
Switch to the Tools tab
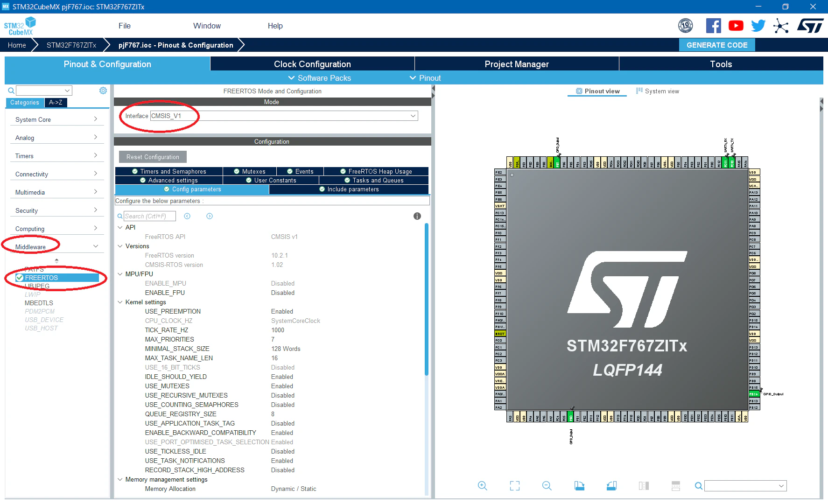tap(721, 64)
